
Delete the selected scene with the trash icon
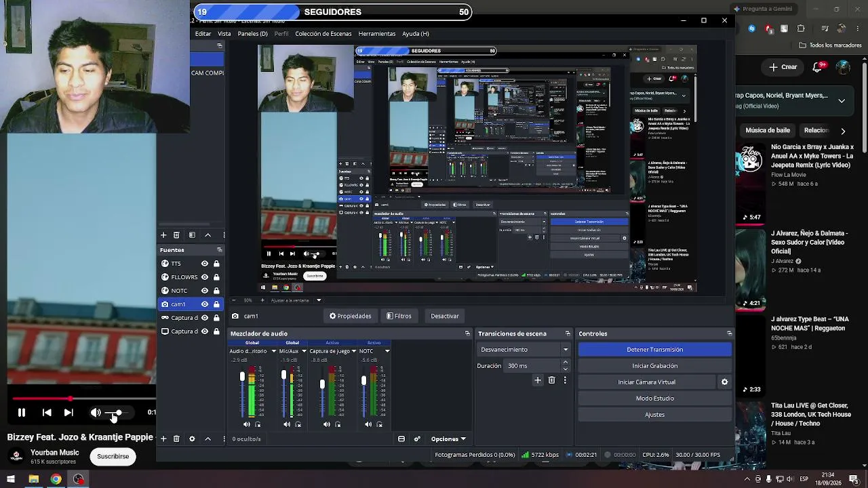(x=176, y=235)
